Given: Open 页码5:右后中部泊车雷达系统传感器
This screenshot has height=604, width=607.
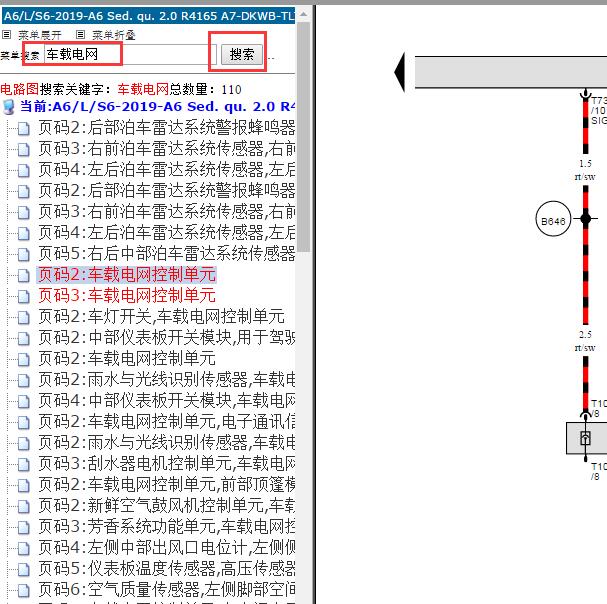Looking at the screenshot, I should click(166, 254).
